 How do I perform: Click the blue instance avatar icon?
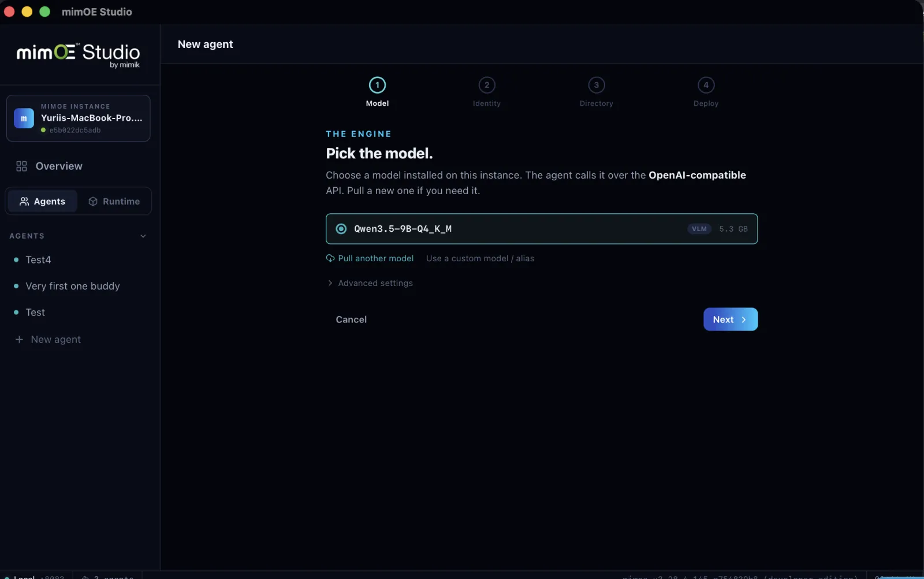tap(24, 118)
